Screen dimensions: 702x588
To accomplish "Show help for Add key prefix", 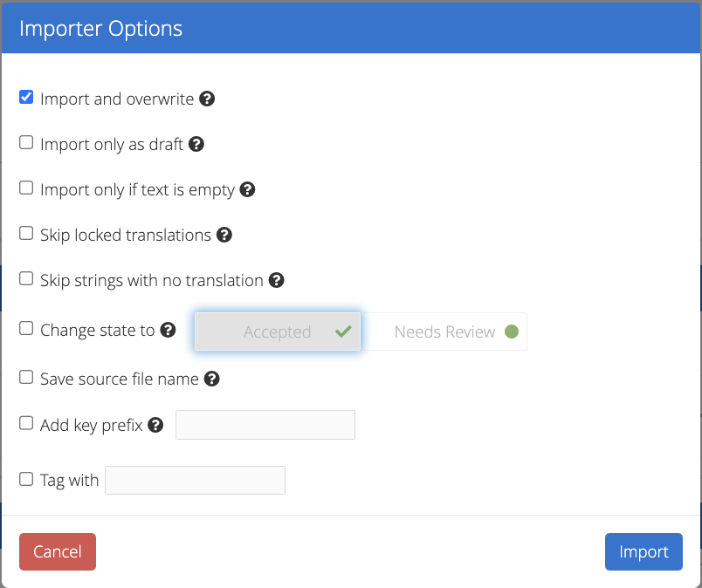I will pyautogui.click(x=155, y=425).
